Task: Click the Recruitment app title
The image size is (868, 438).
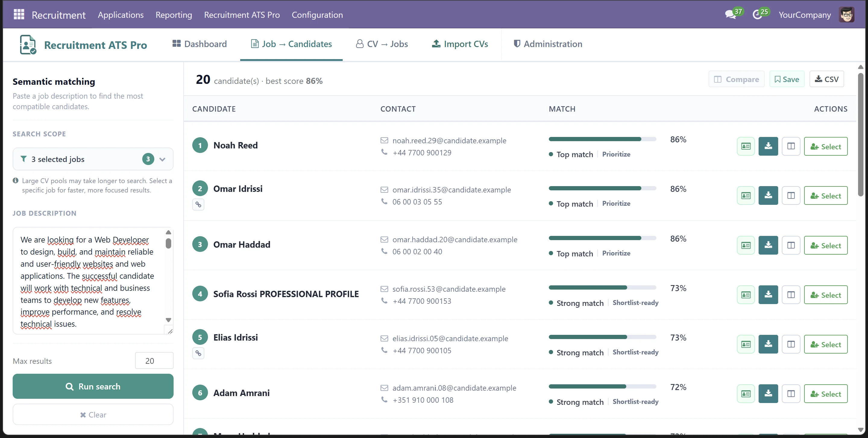Action: click(x=59, y=15)
